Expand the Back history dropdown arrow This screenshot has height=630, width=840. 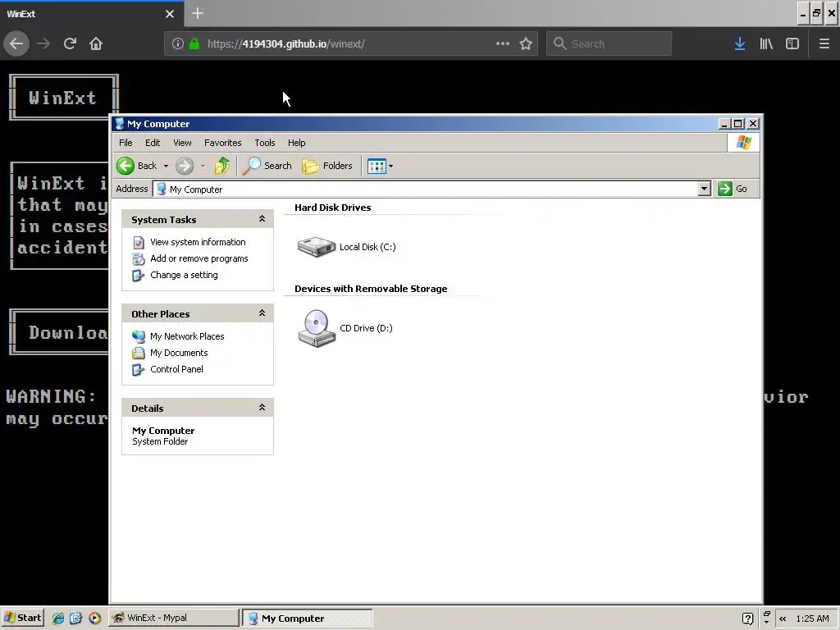pos(166,166)
